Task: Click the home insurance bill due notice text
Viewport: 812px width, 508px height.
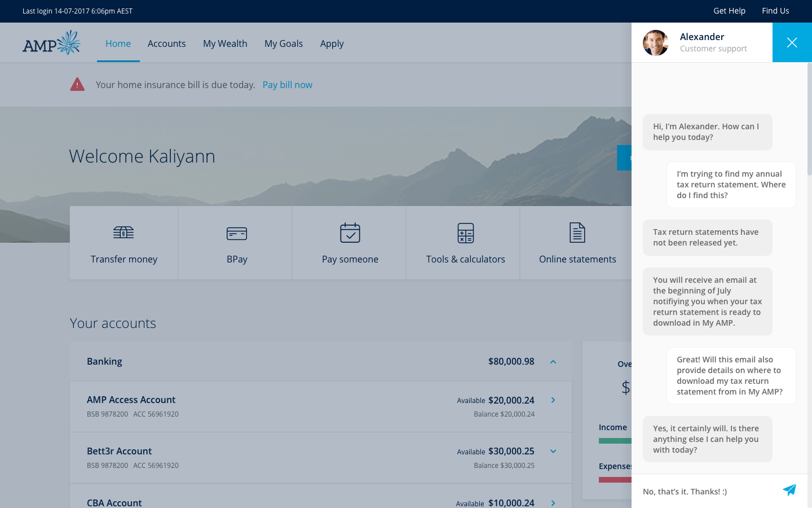Action: click(175, 85)
